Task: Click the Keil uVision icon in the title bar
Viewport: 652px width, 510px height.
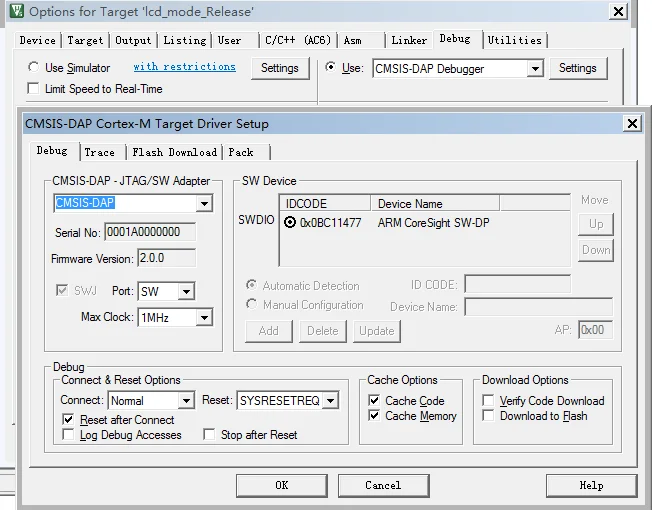Action: click(x=17, y=11)
